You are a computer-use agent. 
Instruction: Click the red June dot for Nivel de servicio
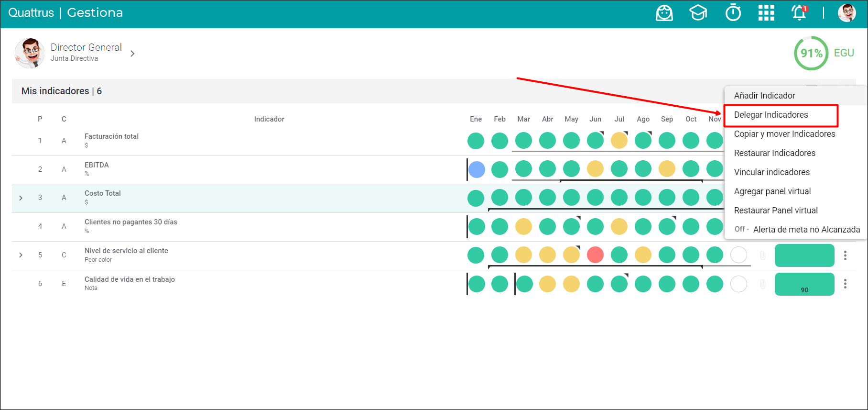point(595,255)
